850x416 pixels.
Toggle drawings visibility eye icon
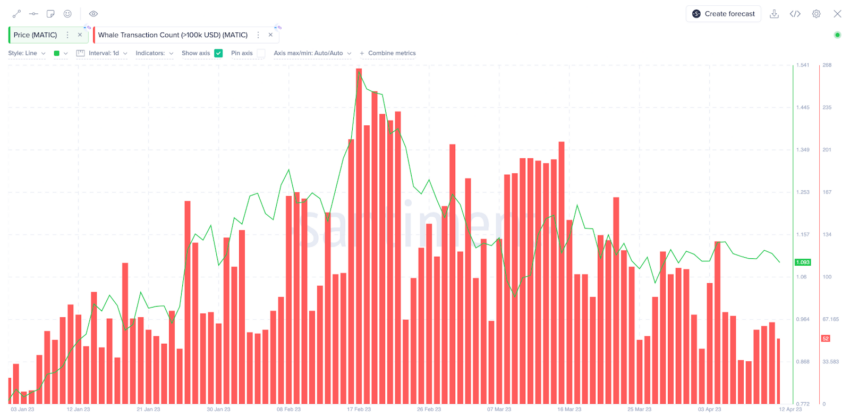coord(93,14)
